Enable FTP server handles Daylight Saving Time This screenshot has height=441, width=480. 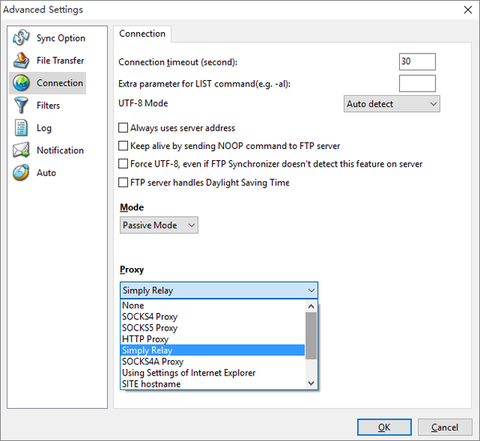123,182
